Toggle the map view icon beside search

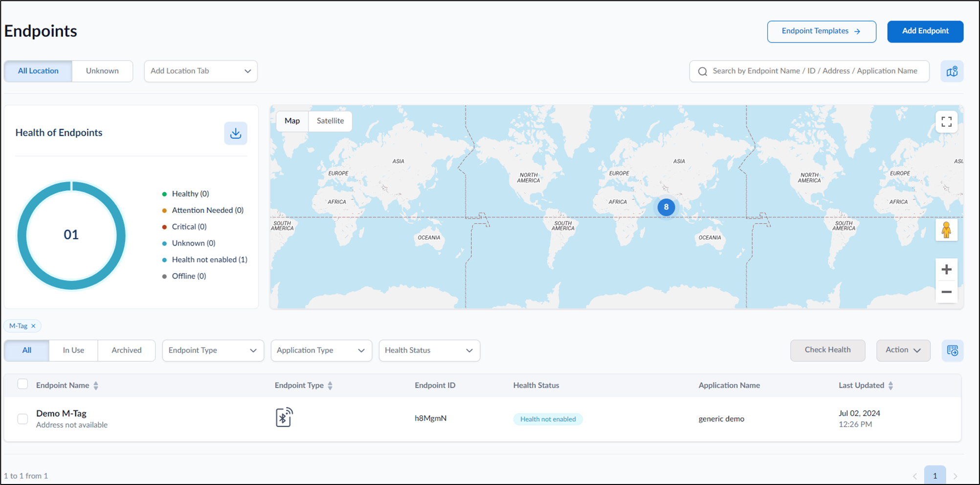pyautogui.click(x=952, y=71)
